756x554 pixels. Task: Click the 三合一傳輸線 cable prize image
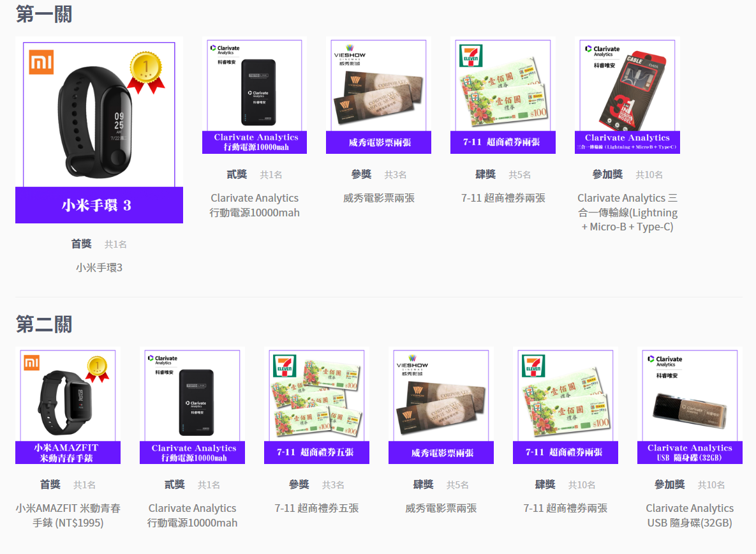tap(627, 96)
